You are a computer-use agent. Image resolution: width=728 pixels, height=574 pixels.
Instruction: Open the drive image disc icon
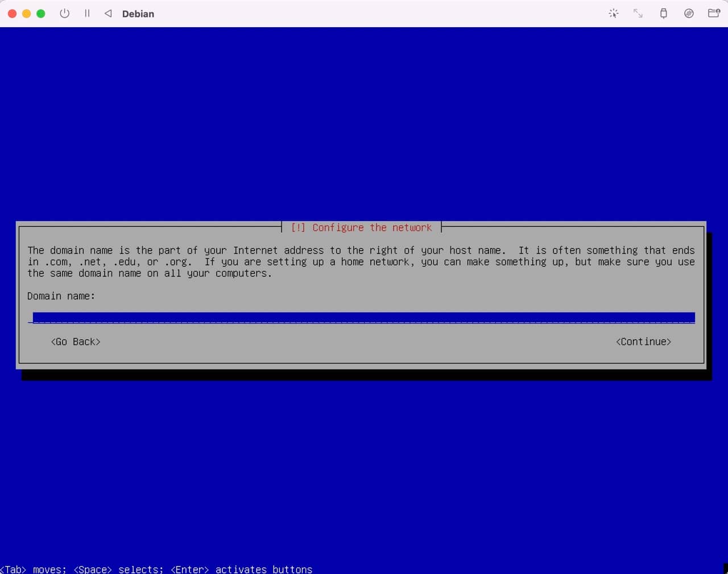point(689,13)
